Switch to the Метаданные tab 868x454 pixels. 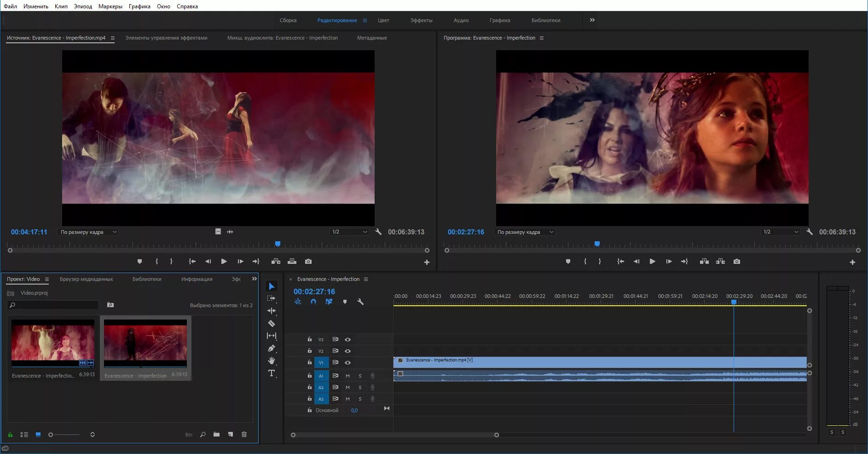coord(372,38)
